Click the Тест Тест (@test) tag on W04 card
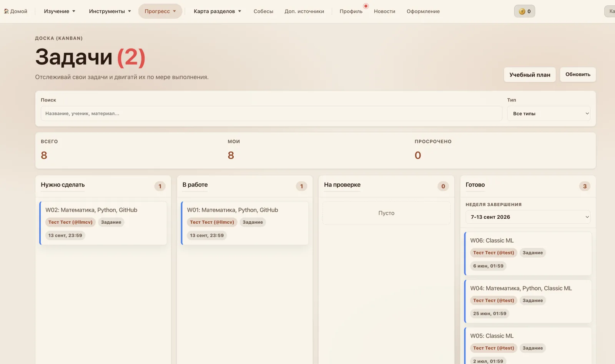The height and width of the screenshot is (364, 615). click(494, 301)
